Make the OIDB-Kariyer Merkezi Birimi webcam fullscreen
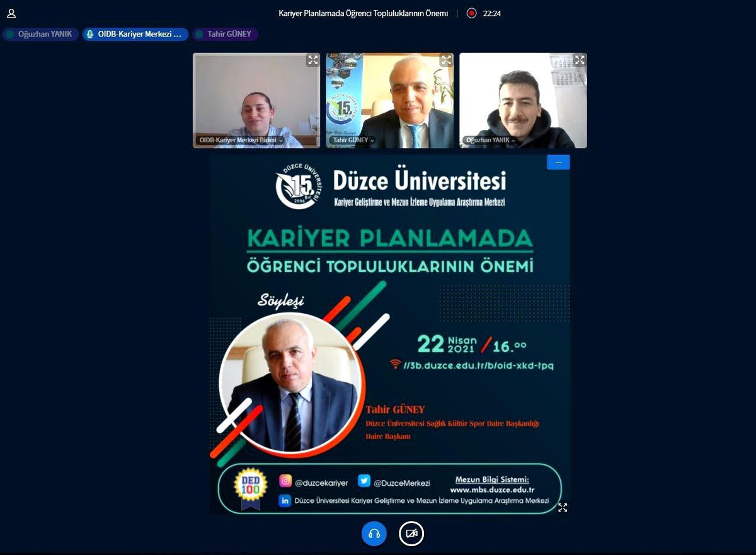Viewport: 756px width, 555px height. point(312,60)
